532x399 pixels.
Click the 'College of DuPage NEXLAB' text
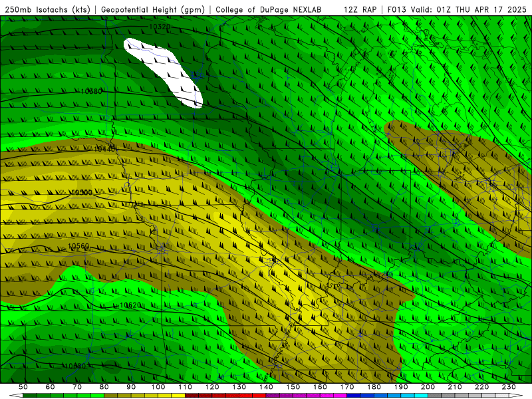(x=269, y=10)
